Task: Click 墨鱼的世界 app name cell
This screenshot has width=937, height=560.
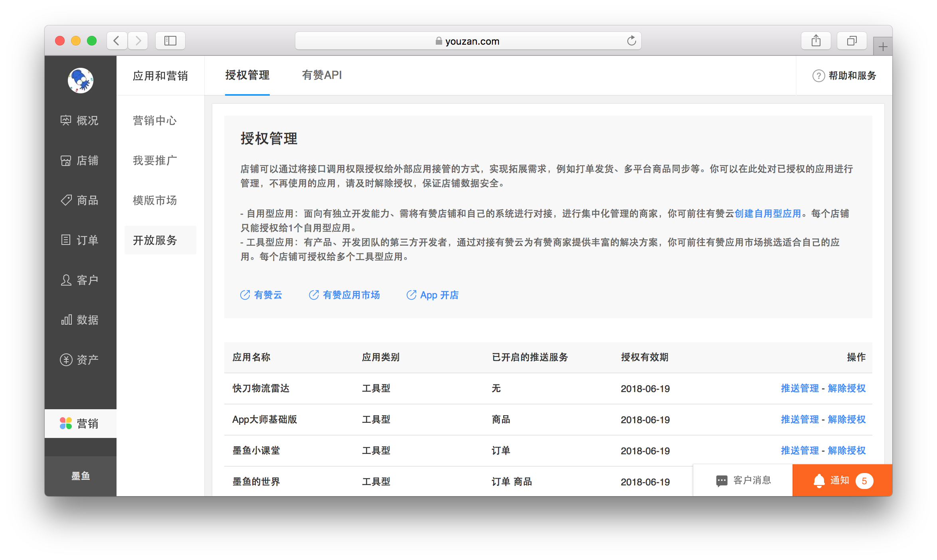Action: [x=256, y=481]
